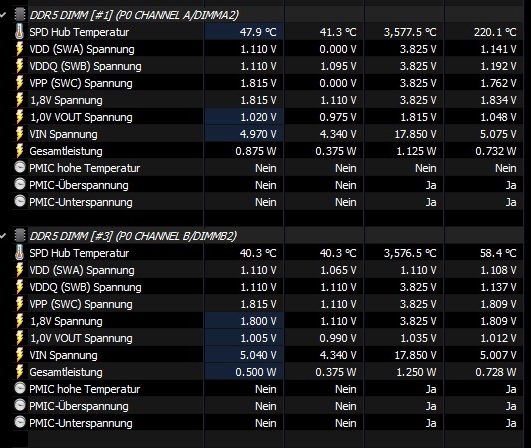This screenshot has width=531, height=448.
Task: Click the minimum value 0.975 V
Action: pos(338,117)
